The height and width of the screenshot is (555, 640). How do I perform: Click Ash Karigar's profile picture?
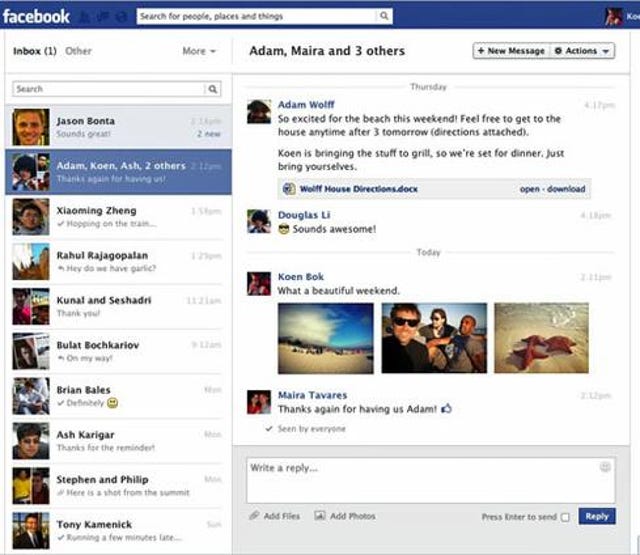pyautogui.click(x=31, y=441)
